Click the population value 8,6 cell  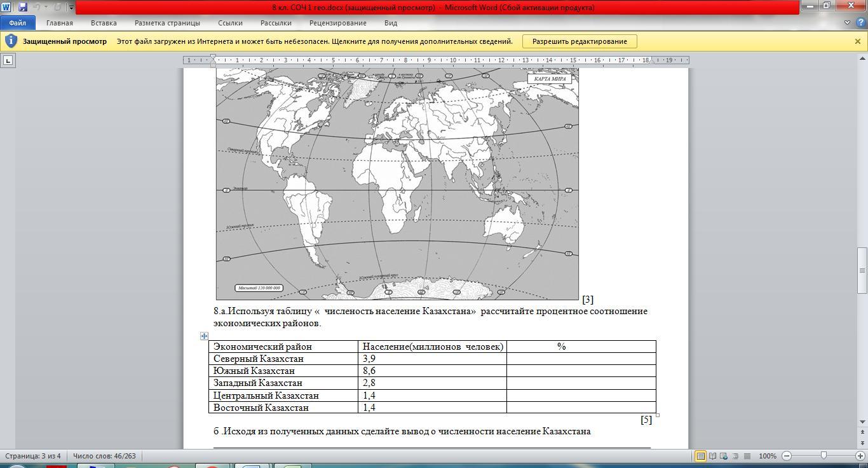tap(432, 371)
